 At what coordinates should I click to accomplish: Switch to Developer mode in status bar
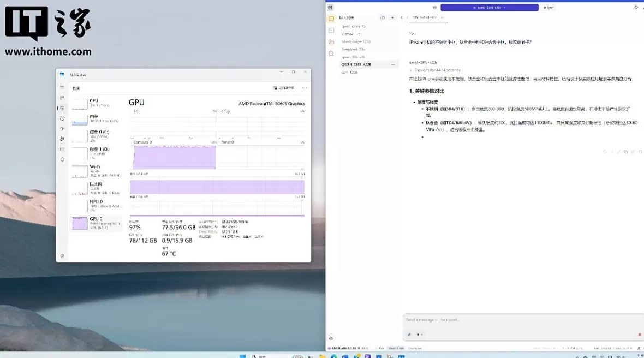tap(414, 348)
